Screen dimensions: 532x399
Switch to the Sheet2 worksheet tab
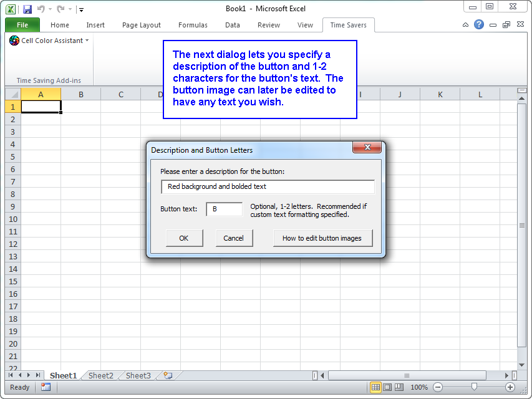tap(100, 375)
